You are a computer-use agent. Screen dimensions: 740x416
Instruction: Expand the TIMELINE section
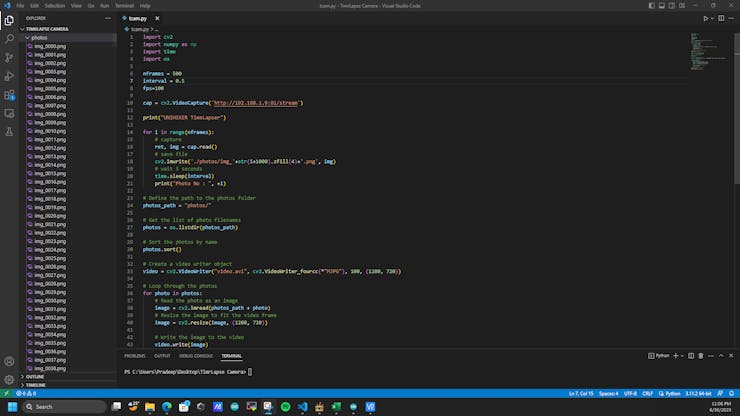tap(35, 385)
